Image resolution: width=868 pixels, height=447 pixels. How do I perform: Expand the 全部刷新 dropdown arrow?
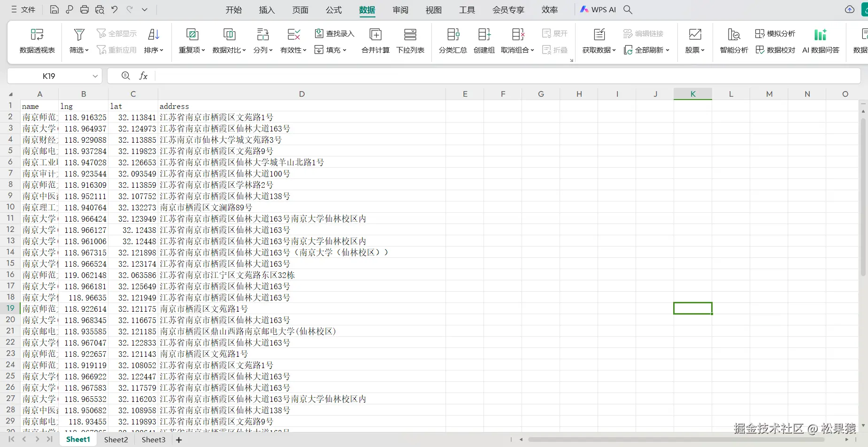(x=668, y=50)
